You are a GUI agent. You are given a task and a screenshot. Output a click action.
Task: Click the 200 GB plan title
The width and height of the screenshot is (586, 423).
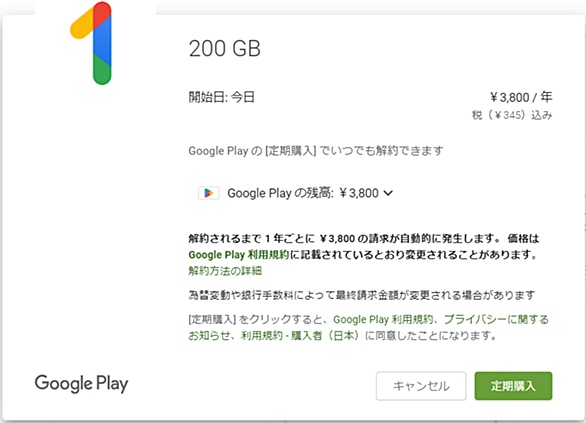[225, 49]
